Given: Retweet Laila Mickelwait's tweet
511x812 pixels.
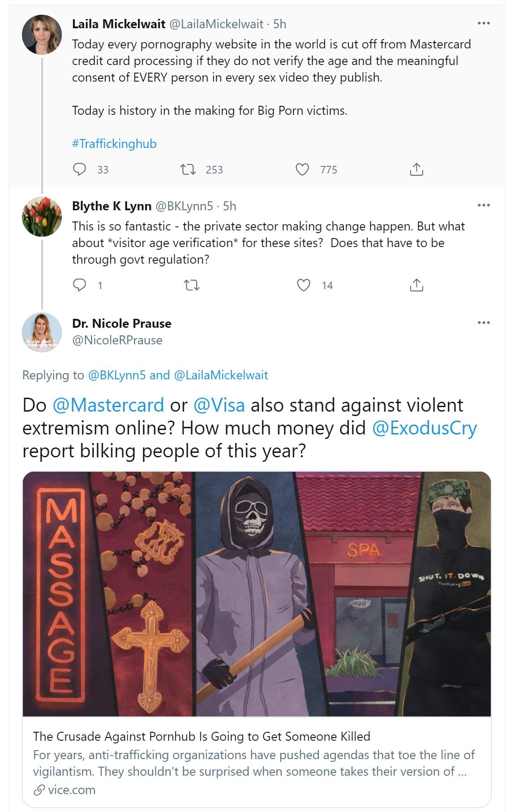Looking at the screenshot, I should [188, 169].
